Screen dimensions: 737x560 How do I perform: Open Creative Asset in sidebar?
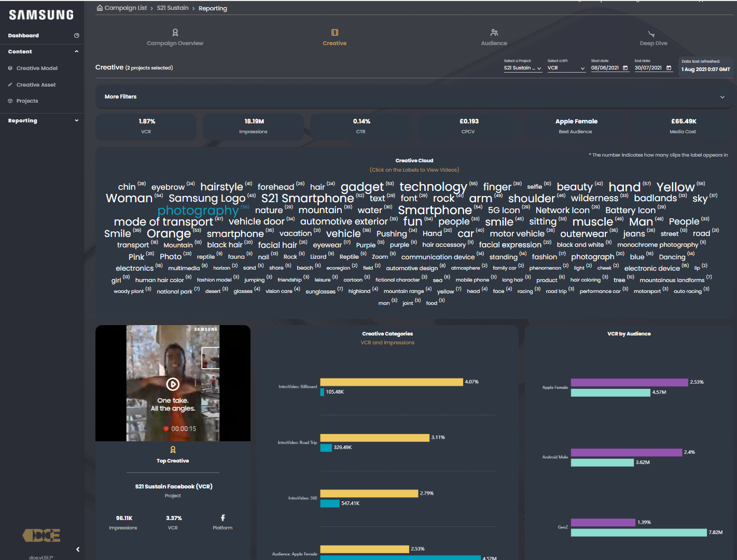[x=36, y=85]
